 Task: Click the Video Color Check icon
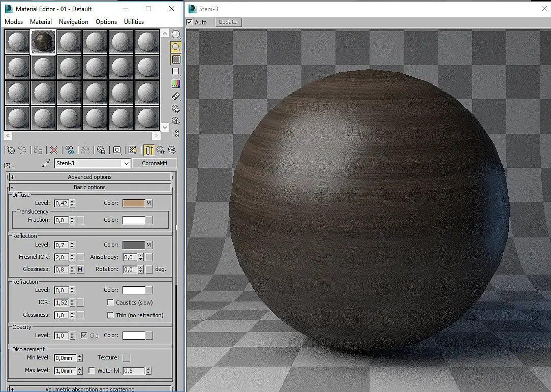click(176, 84)
